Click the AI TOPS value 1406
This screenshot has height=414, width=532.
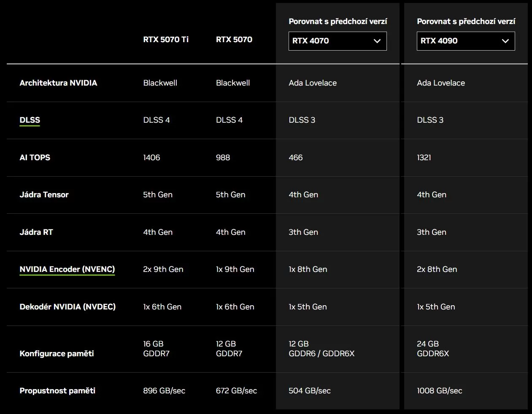coord(151,158)
